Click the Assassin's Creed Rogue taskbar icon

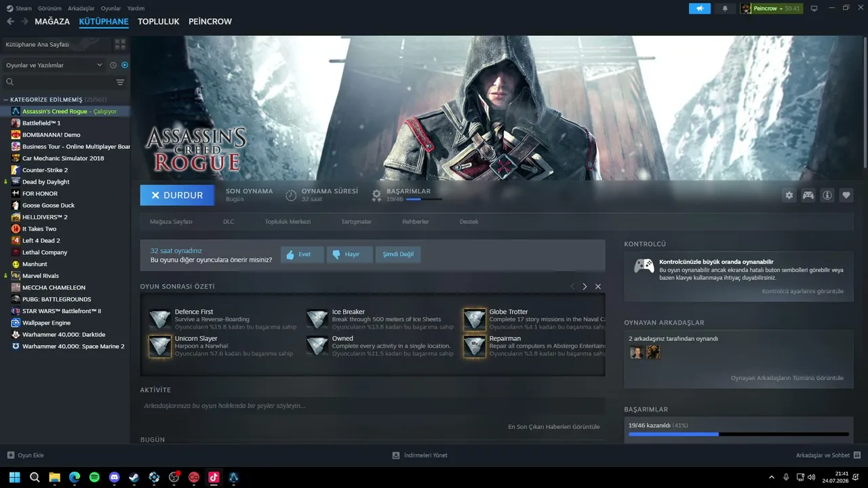(233, 477)
